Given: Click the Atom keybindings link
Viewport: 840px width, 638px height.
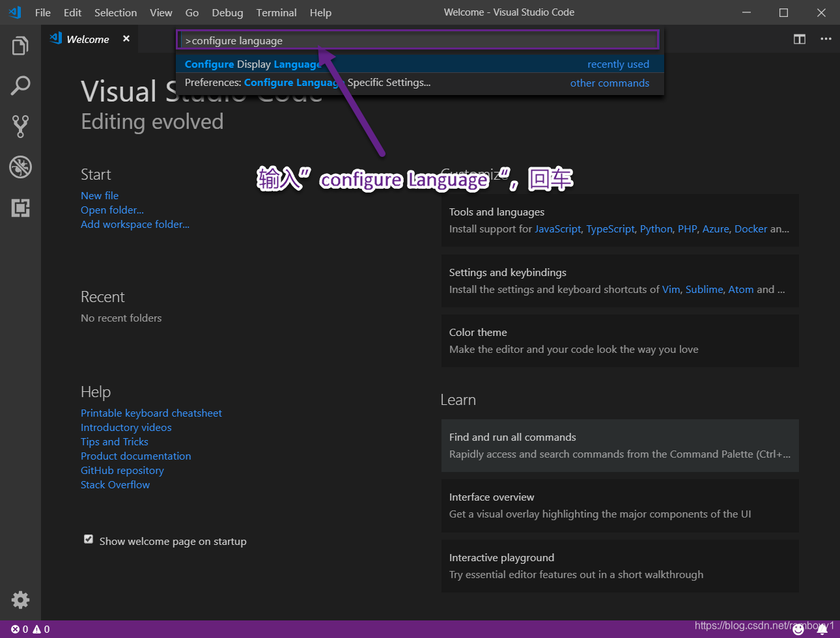Looking at the screenshot, I should coord(741,289).
